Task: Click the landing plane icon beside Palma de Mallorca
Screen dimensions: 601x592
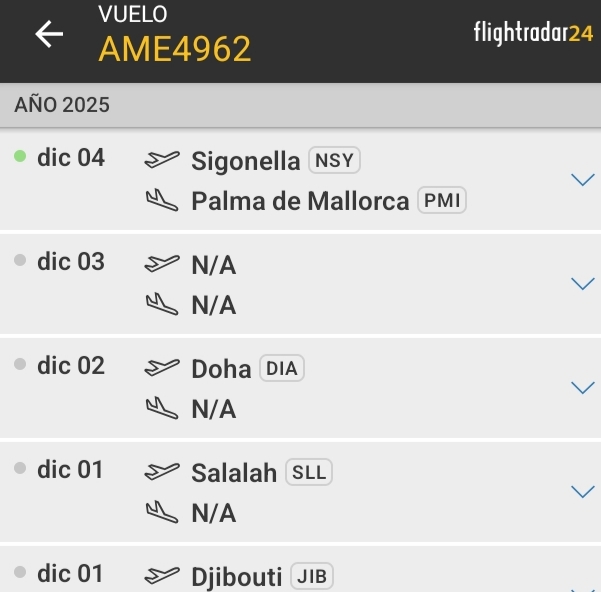Action: [162, 201]
